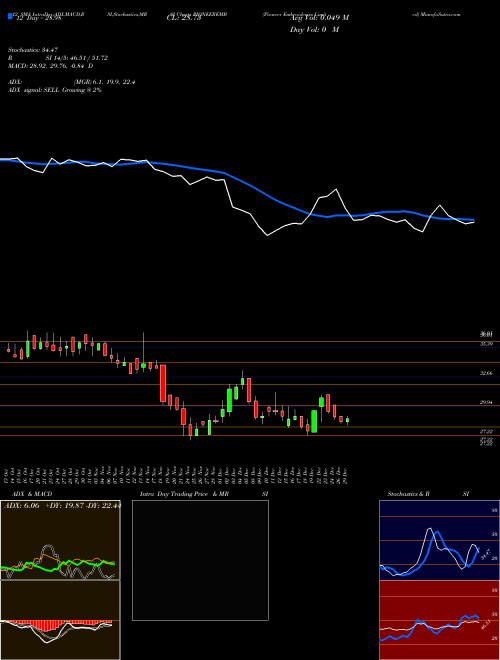
Task: Open the empty intraday price chart panel
Action: pos(200,560)
